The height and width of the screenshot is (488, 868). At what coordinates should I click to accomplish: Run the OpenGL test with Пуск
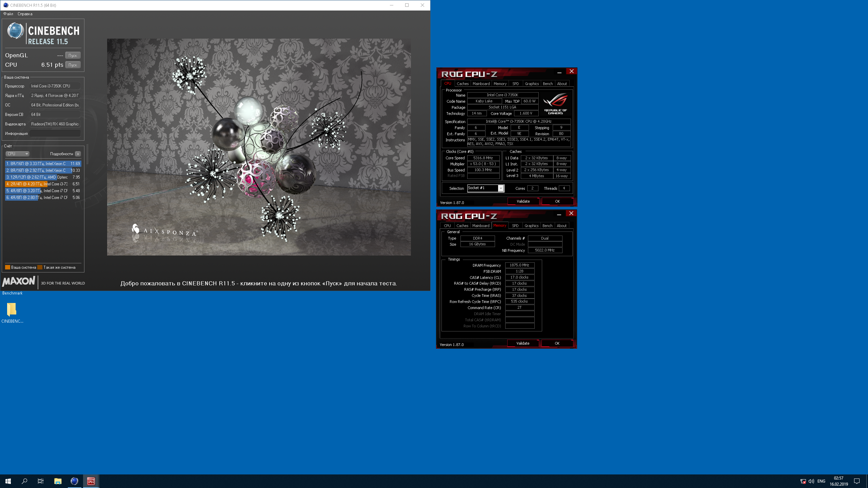pyautogui.click(x=73, y=55)
